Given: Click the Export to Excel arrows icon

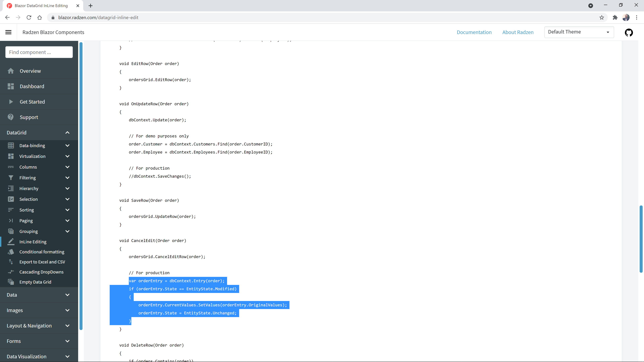Looking at the screenshot, I should 11,262.
